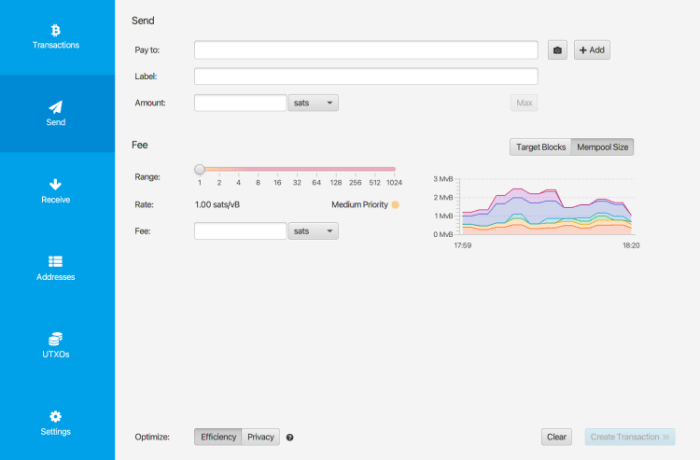Open the Settings gear icon

pyautogui.click(x=55, y=416)
